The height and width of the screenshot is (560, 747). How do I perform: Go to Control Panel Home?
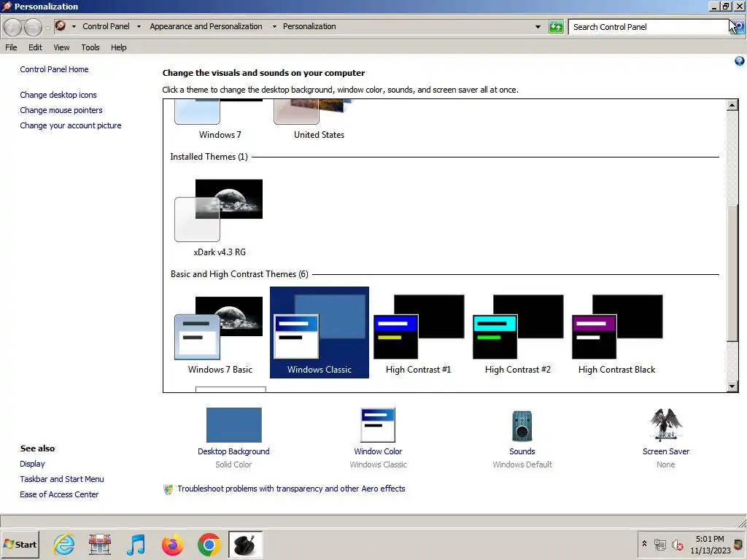click(54, 69)
